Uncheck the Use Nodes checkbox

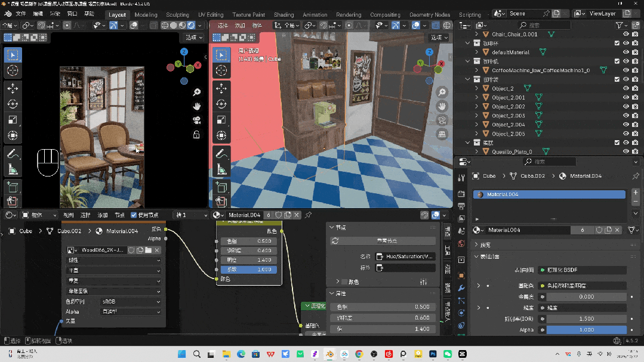pyautogui.click(x=134, y=215)
